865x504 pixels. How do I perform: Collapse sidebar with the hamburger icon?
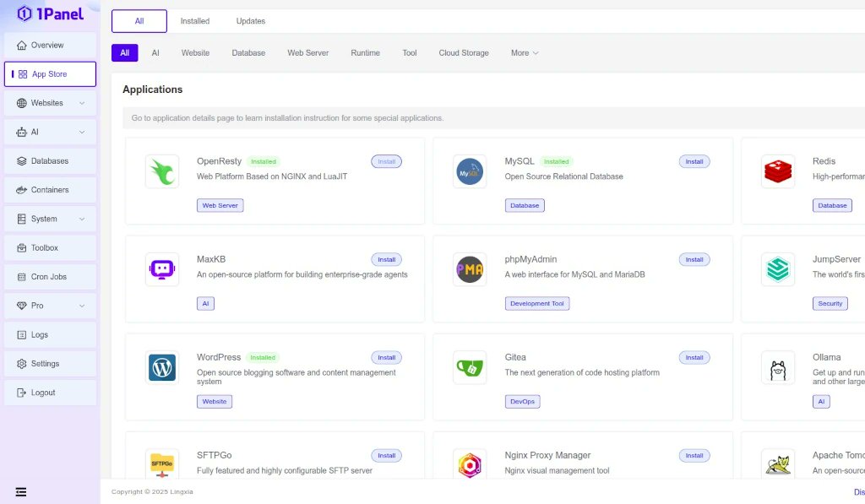coord(21,492)
